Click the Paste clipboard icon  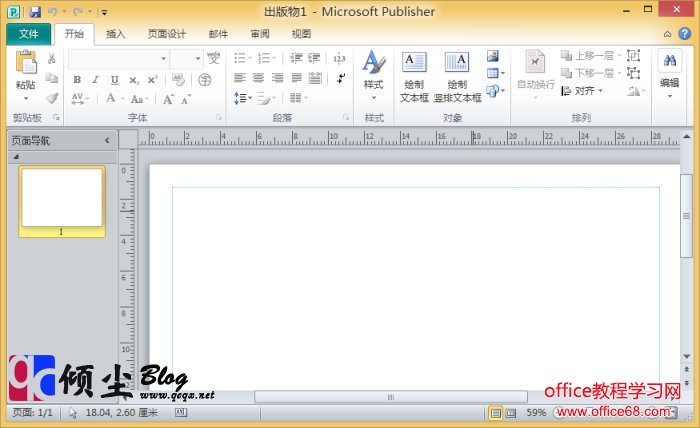tap(26, 62)
